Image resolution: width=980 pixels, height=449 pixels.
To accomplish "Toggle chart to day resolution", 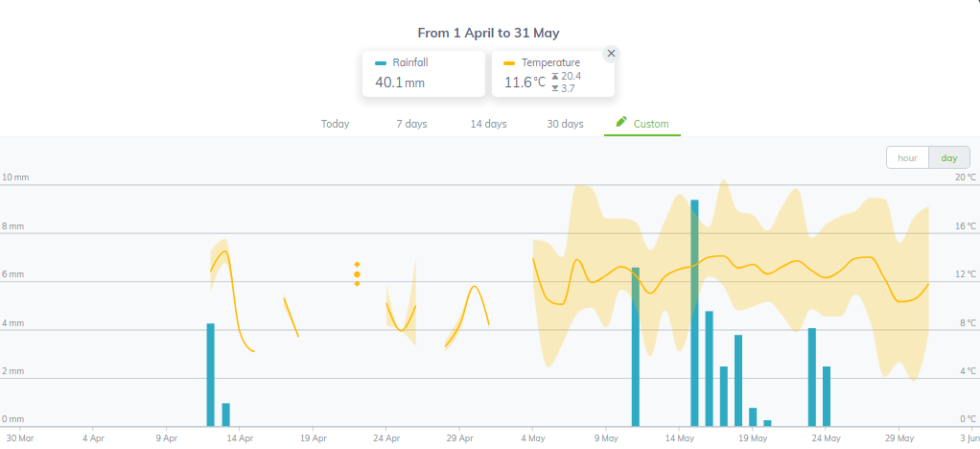I will point(949,157).
